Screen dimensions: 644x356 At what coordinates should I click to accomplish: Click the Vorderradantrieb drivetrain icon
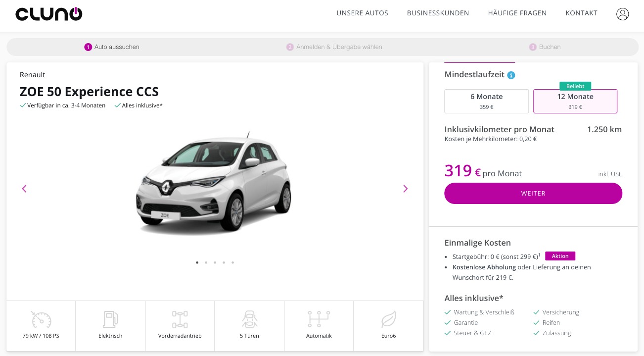(180, 319)
